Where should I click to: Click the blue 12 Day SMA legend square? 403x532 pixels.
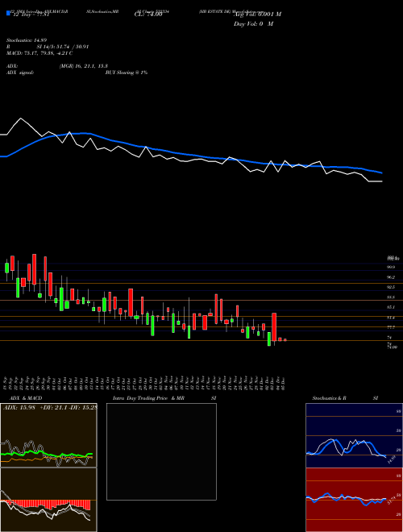tap(8, 13)
